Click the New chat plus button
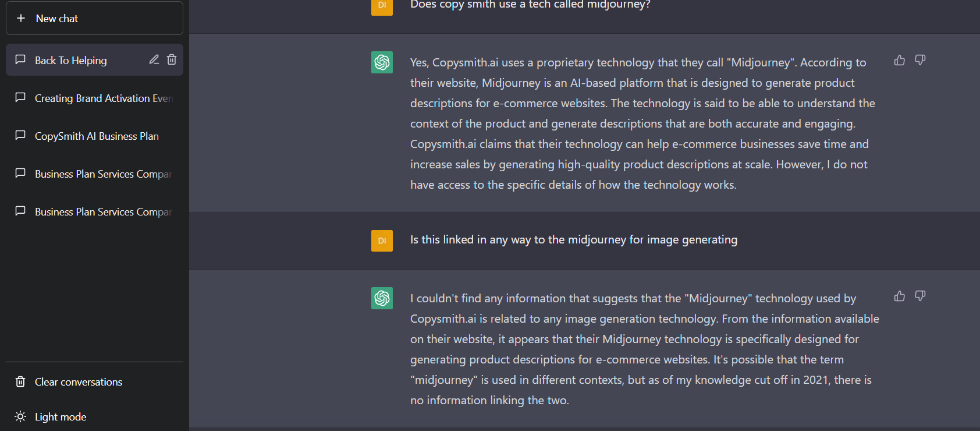 coord(21,18)
